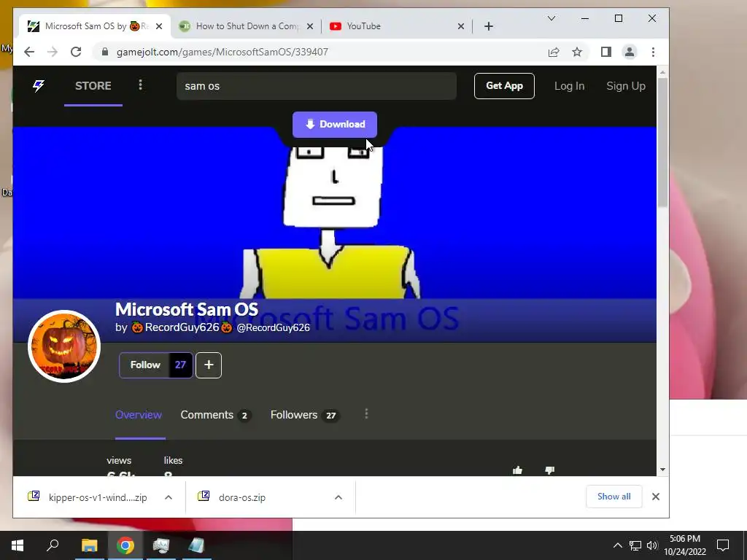Click the search field containing sam os
Image resolution: width=747 pixels, height=560 pixels.
tap(317, 86)
